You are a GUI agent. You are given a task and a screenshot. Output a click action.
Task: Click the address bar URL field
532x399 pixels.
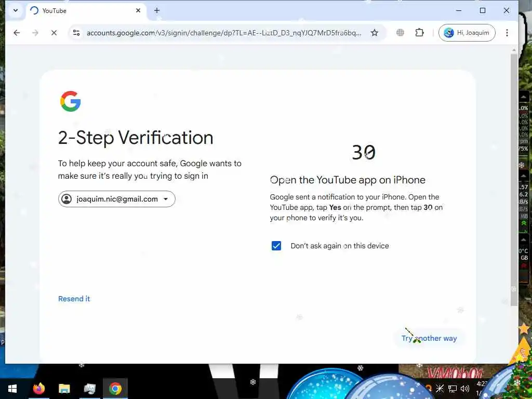coord(224,33)
